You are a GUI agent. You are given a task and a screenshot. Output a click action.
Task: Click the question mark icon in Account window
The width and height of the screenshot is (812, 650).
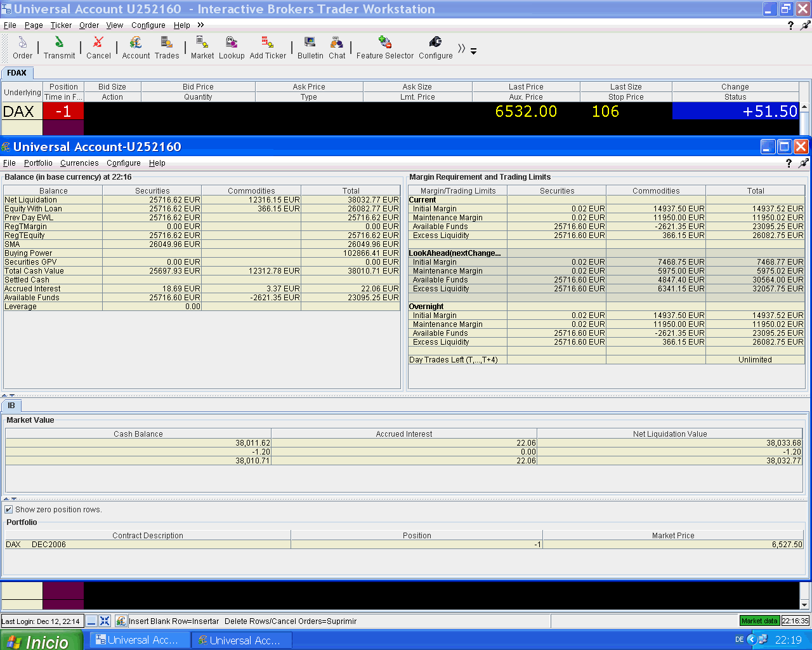click(x=789, y=163)
